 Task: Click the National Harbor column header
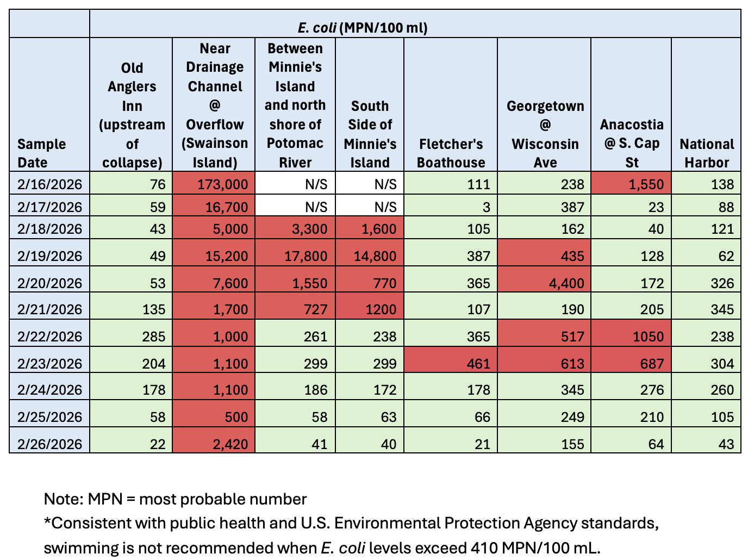pos(706,153)
